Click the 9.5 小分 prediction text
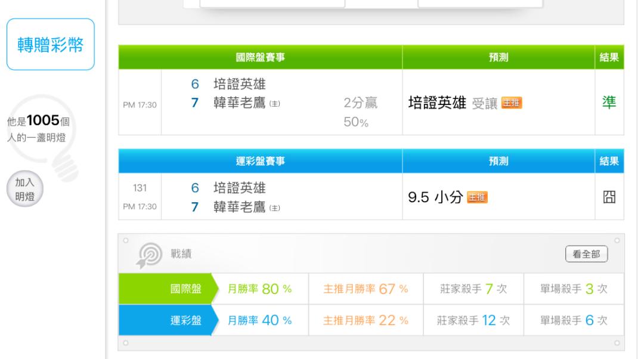This screenshot has height=359, width=644. pyautogui.click(x=435, y=198)
